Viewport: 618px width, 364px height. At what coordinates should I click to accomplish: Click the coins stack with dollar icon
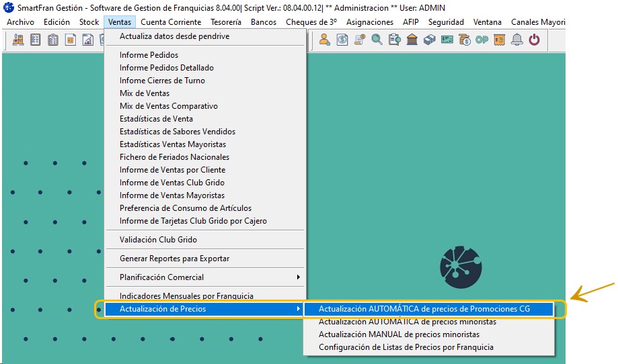click(464, 40)
